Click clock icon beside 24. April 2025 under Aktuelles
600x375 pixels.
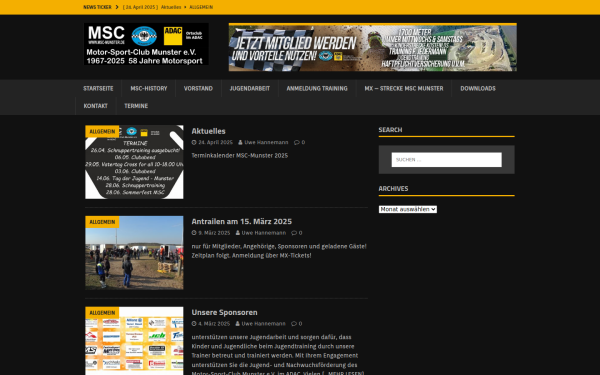point(194,142)
